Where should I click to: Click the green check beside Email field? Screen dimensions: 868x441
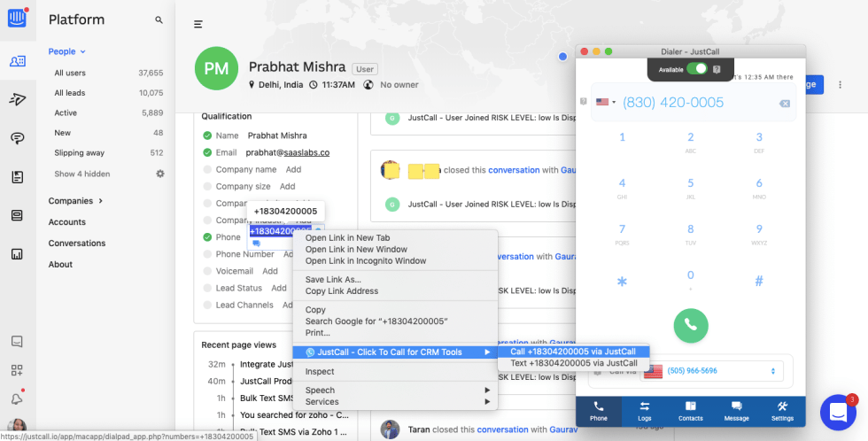(207, 152)
